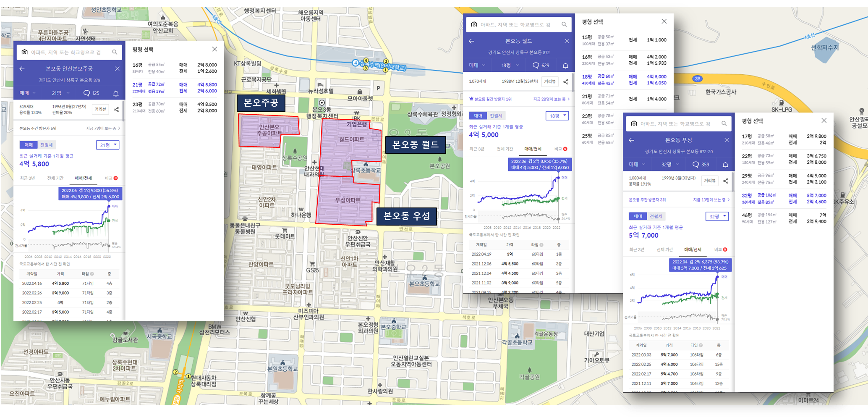Select 최근 3년 tab in 안산본오주공 panel

click(27, 178)
